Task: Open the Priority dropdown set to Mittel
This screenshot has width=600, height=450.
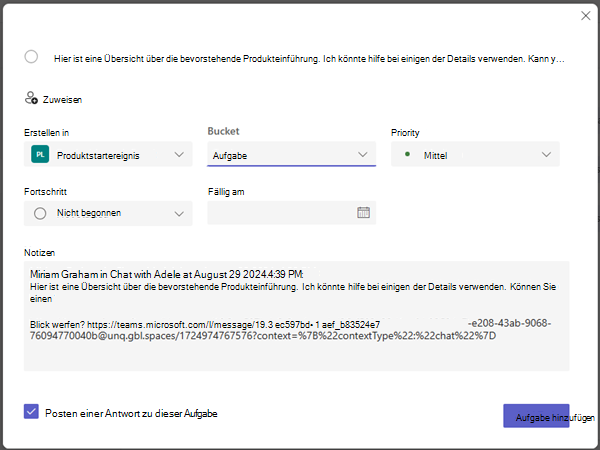Action: click(475, 154)
